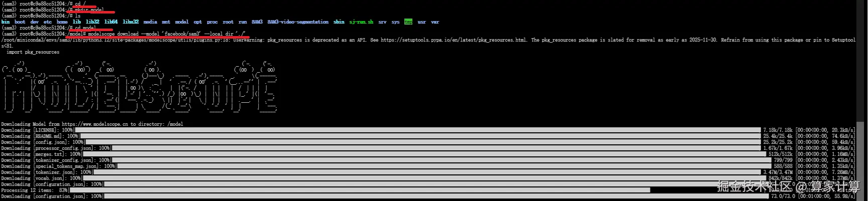Click the highlighted 'tmp' directory name
Image resolution: width=868 pixels, height=201 pixels.
[408, 22]
